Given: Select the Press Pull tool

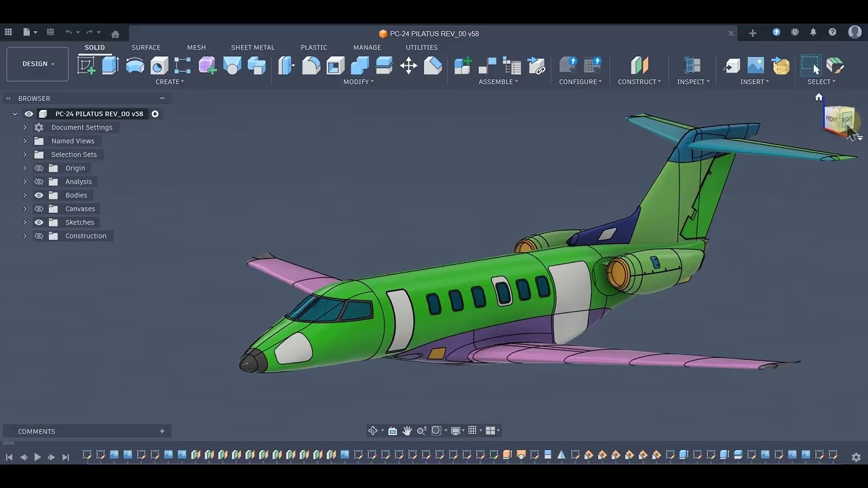Looking at the screenshot, I should [x=286, y=65].
